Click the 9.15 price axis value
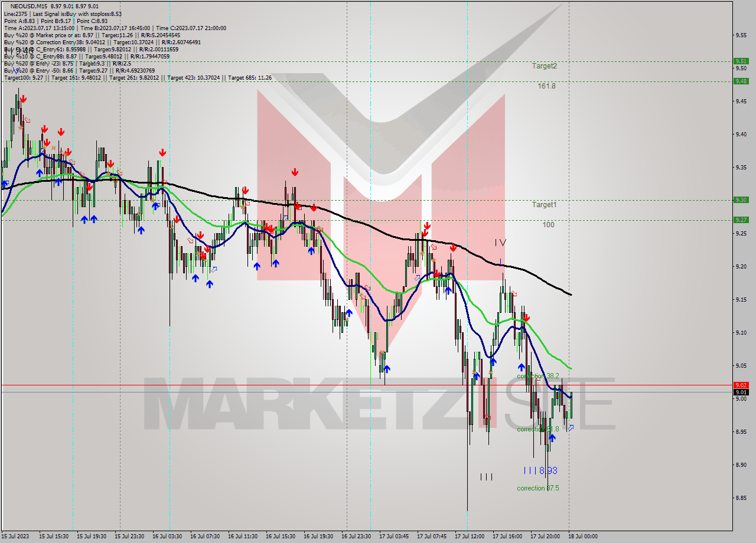 tap(741, 299)
